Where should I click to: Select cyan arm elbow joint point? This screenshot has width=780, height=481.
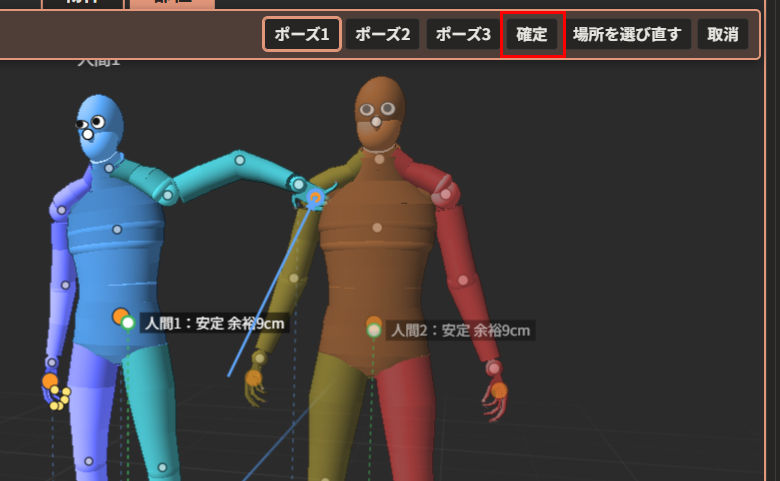[240, 160]
